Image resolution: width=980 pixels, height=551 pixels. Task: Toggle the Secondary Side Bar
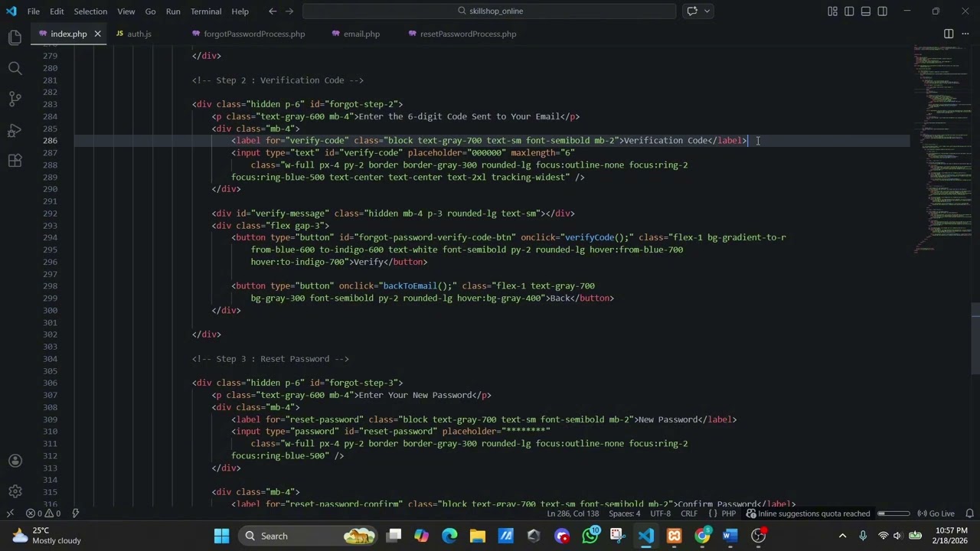(883, 11)
